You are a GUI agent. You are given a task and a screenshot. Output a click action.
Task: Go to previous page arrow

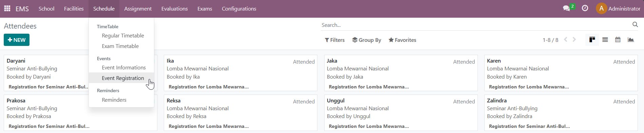click(566, 39)
